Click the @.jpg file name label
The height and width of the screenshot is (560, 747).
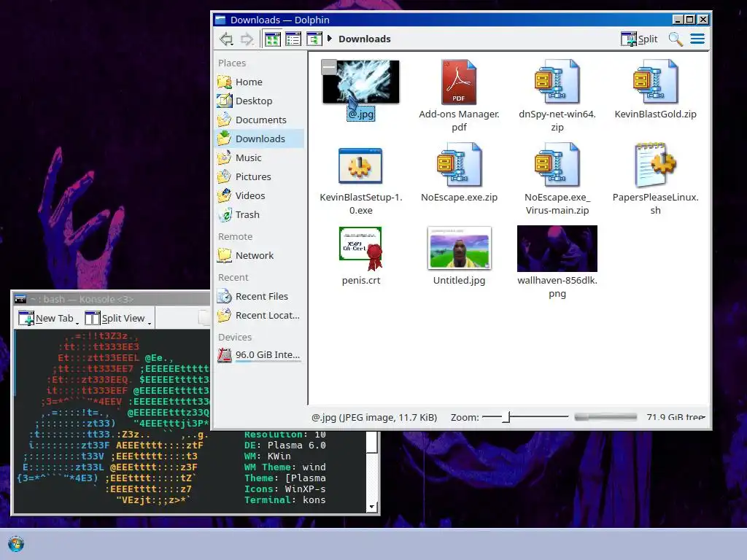(360, 114)
